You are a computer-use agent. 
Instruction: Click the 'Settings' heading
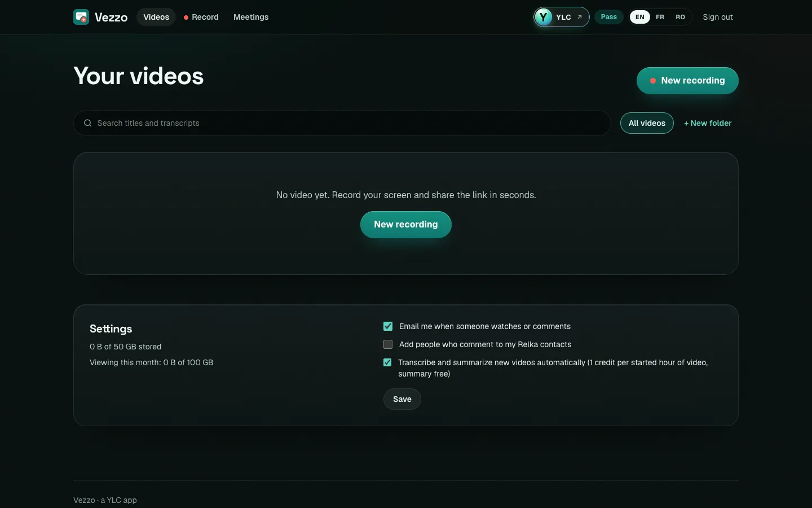[x=111, y=329]
